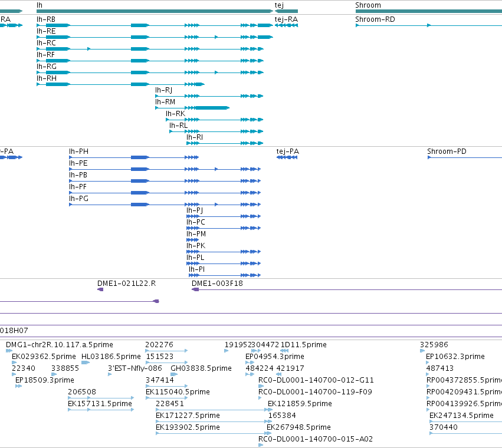This screenshot has width=502, height=448.
Task: Click the tej-RA transcript label
Action: pos(286,19)
